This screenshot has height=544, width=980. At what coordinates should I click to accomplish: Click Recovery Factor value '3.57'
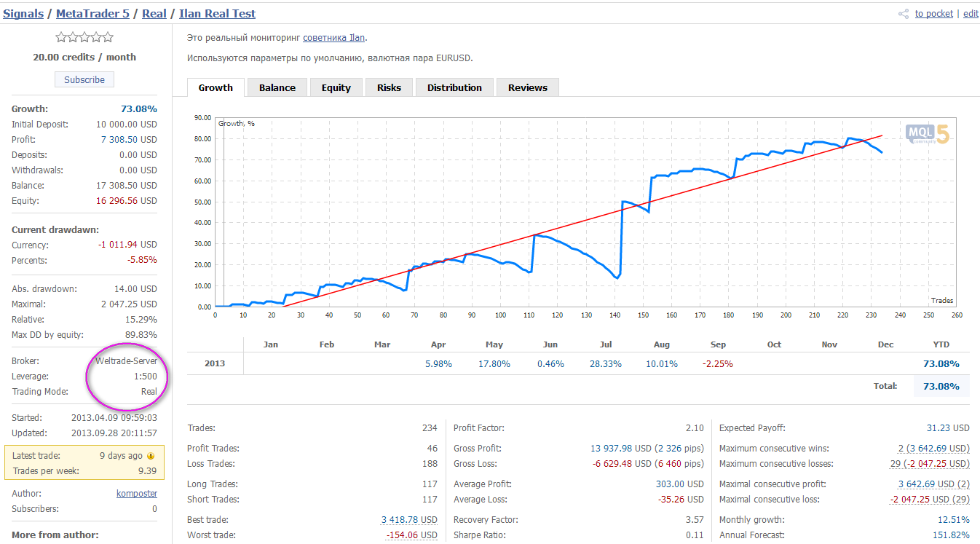pyautogui.click(x=695, y=520)
